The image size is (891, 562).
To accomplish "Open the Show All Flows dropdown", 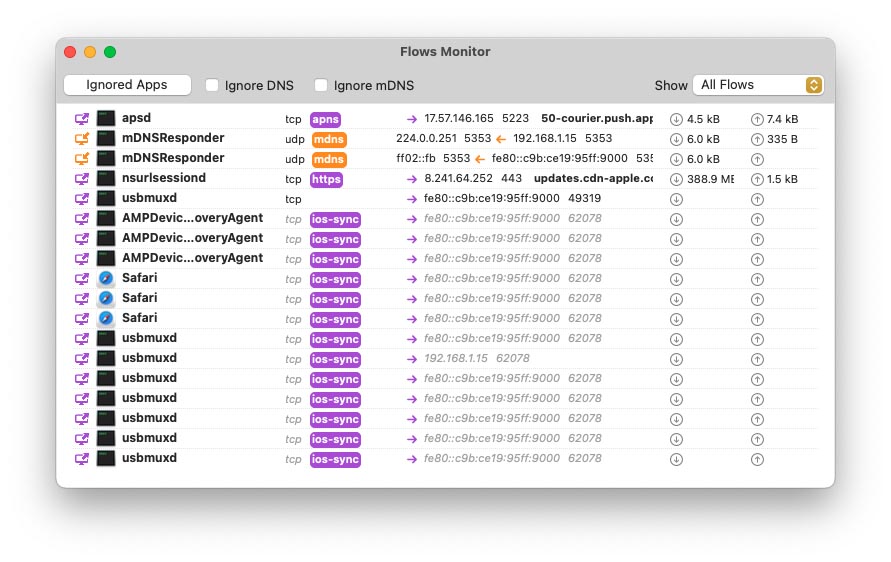I will point(758,85).
